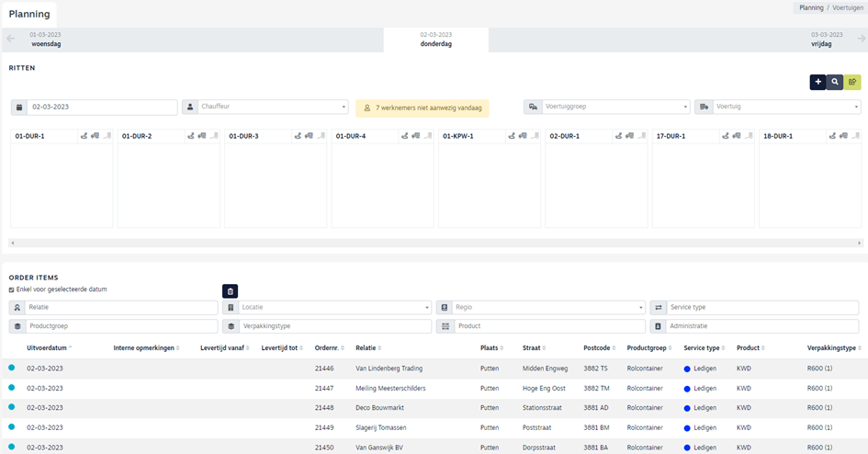Click the Planning breadcrumb link
This screenshot has width=868, height=454.
coord(811,7)
